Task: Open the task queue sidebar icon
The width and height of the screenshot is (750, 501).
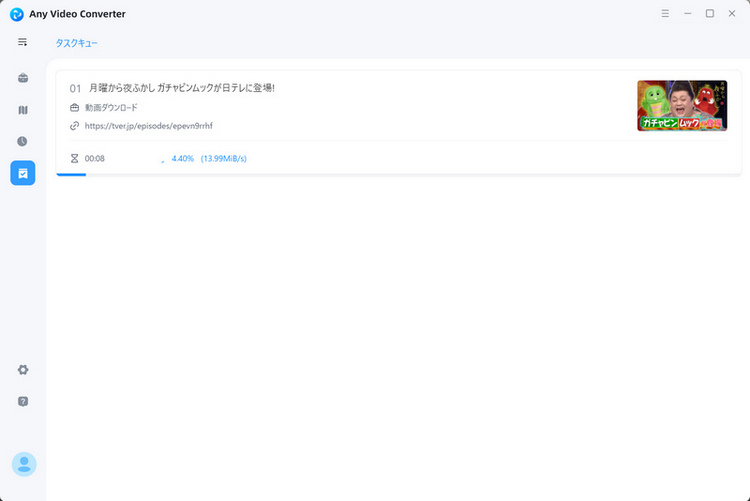Action: click(22, 173)
